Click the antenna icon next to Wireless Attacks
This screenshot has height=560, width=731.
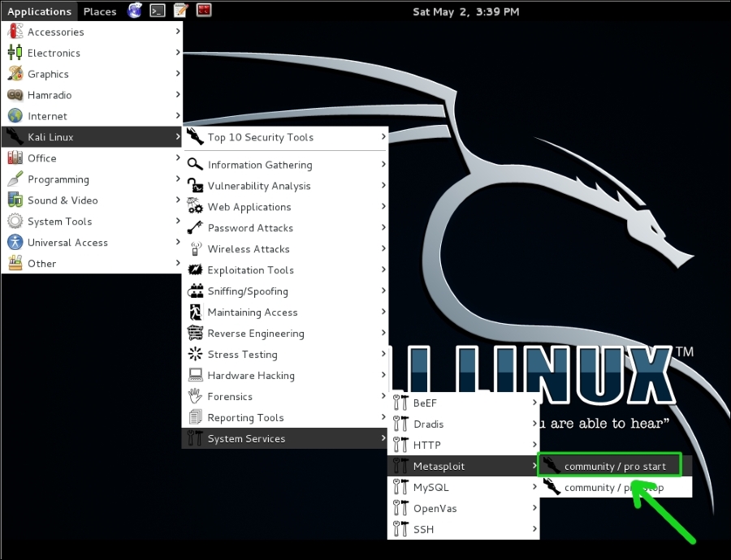coord(196,248)
